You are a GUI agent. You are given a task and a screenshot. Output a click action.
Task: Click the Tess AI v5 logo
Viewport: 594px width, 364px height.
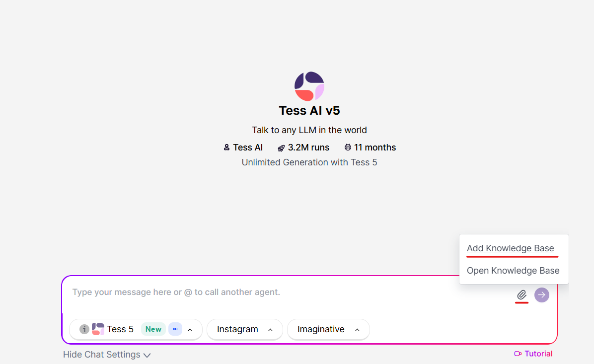[x=309, y=86]
